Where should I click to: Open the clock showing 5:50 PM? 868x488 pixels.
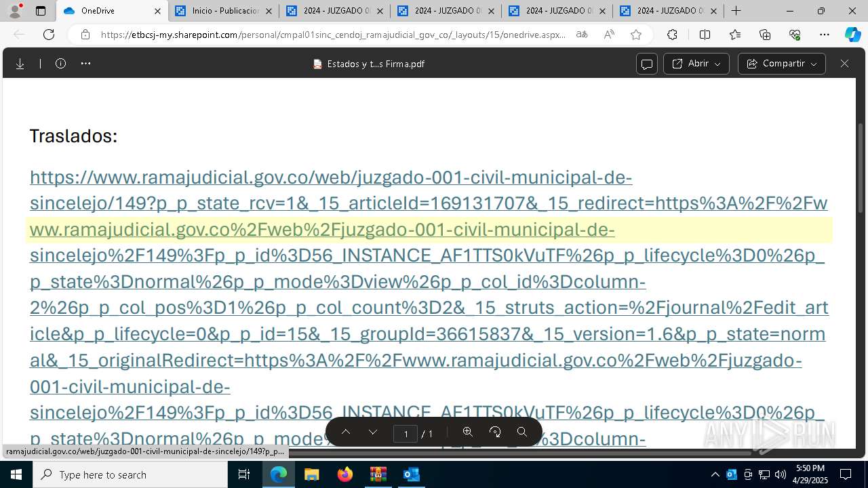[x=810, y=474]
